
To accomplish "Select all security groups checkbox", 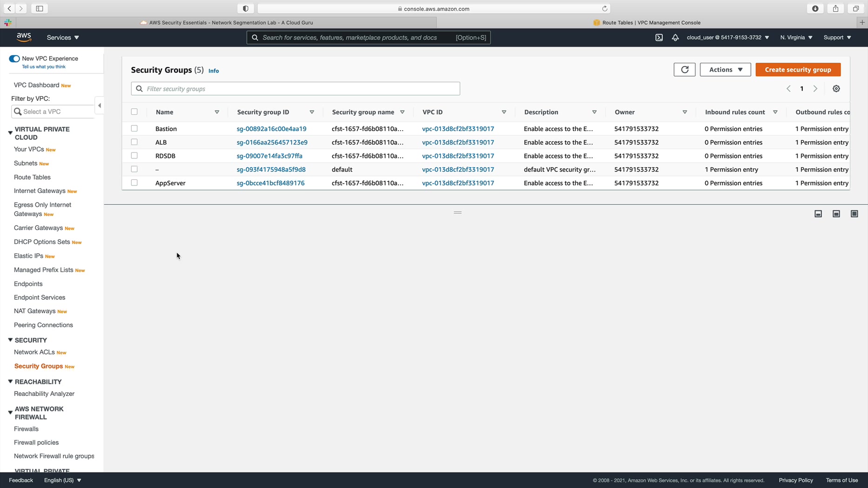I will pyautogui.click(x=134, y=112).
